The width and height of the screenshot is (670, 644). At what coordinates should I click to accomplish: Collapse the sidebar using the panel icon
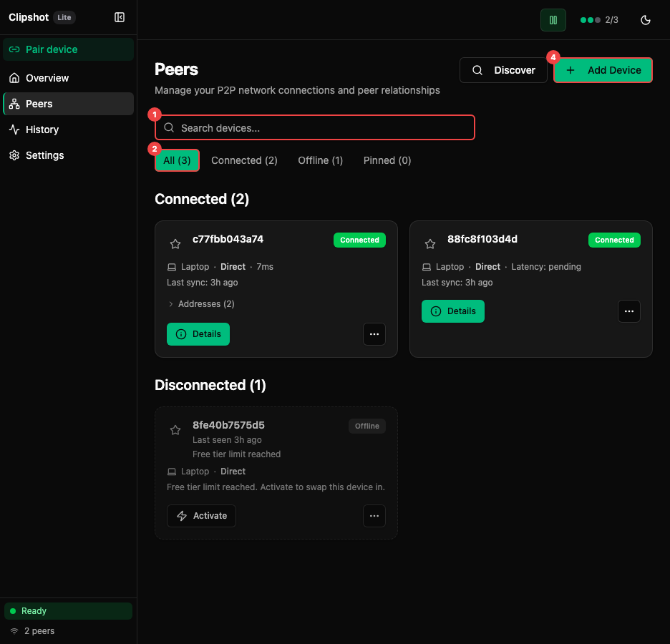[119, 17]
